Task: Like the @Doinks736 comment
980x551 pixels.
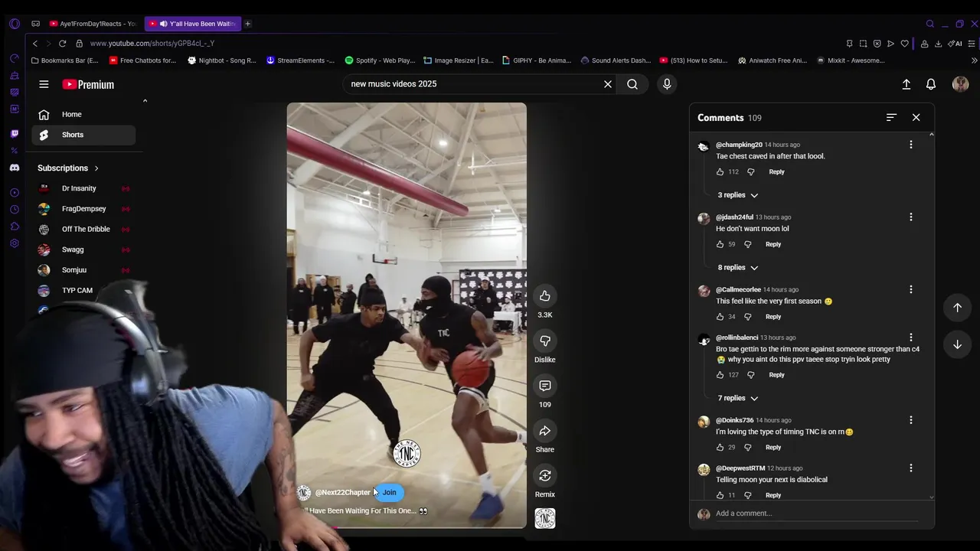Action: (x=720, y=448)
